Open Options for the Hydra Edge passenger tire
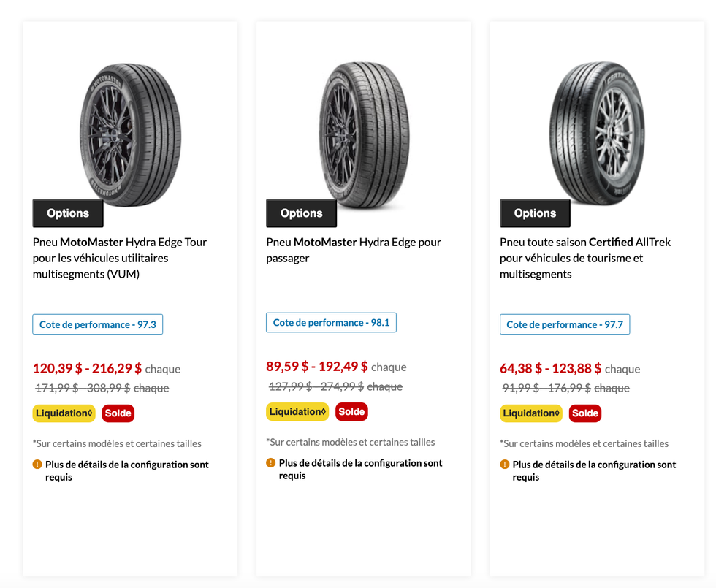This screenshot has width=716, height=588. (x=301, y=213)
